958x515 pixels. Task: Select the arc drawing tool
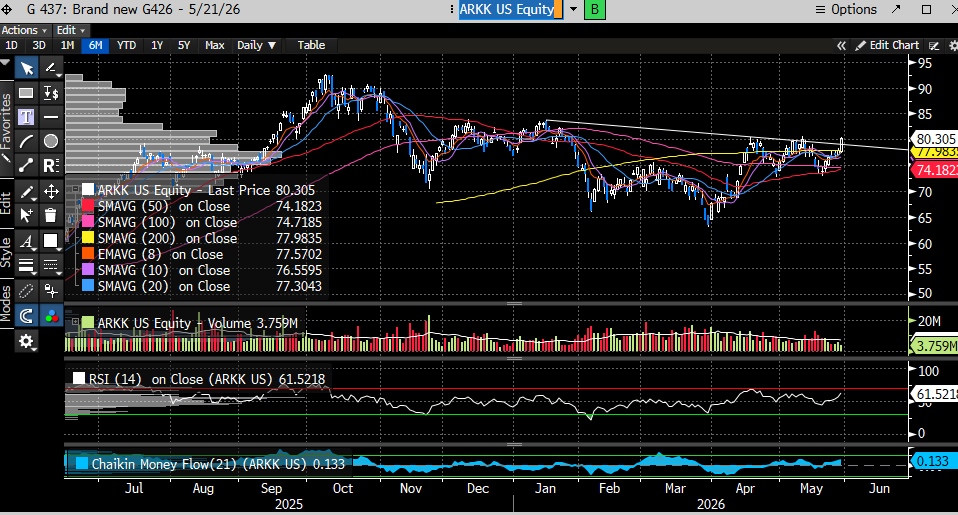[26, 141]
